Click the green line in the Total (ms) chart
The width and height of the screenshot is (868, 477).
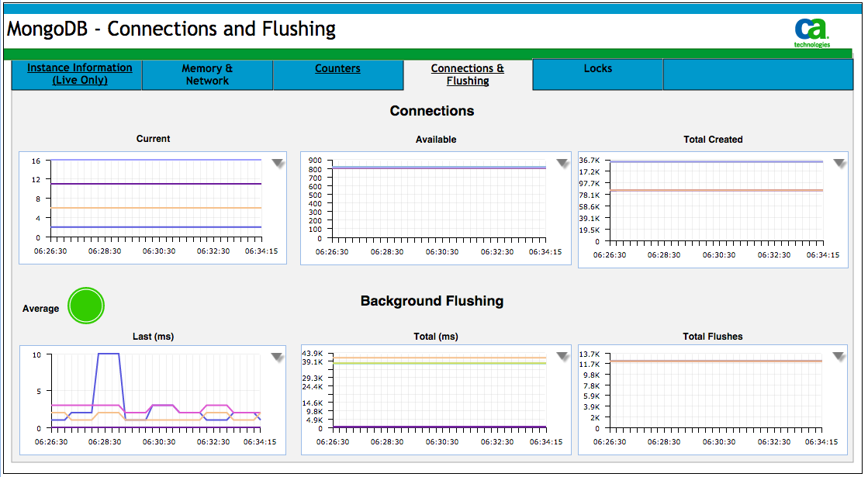(439, 363)
